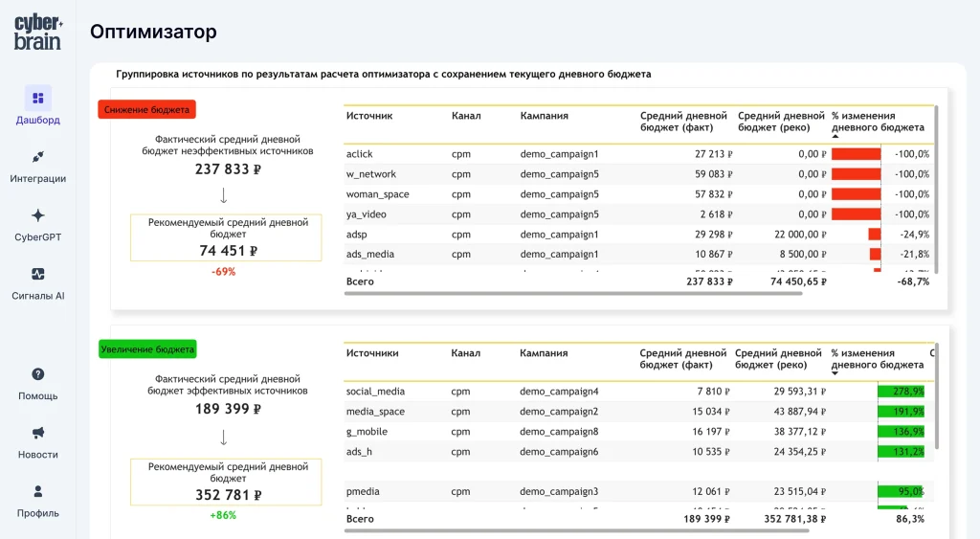Go to Профиль via the person icon
Image resolution: width=980 pixels, height=539 pixels.
click(38, 491)
